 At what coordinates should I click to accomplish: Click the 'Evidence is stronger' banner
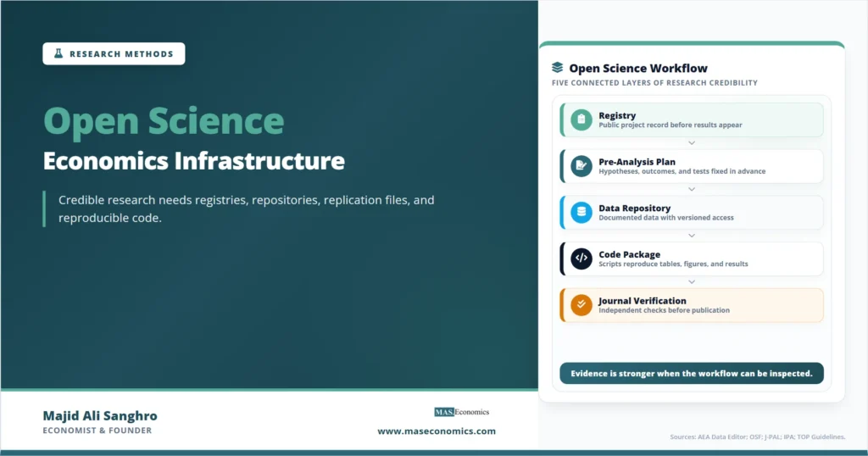(x=692, y=374)
